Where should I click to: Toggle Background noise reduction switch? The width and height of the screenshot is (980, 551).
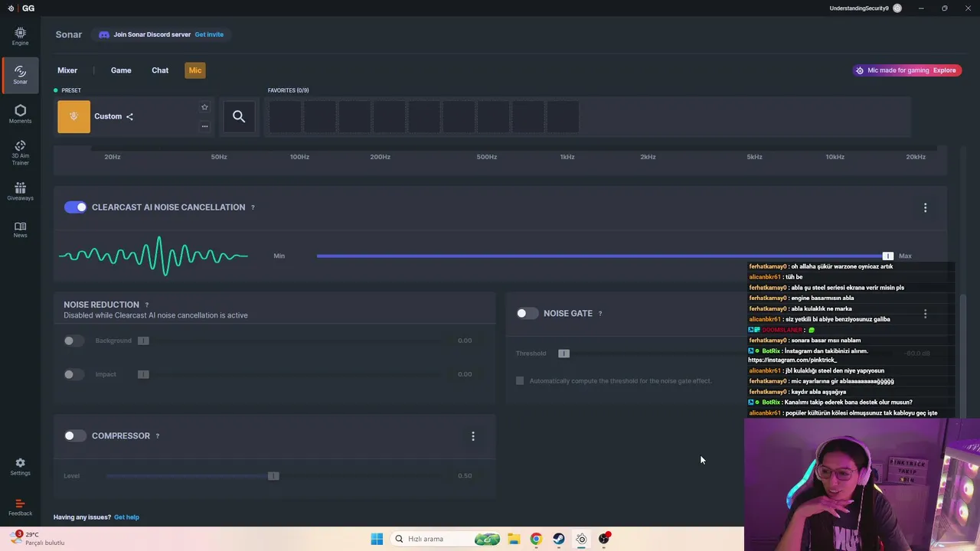tap(73, 341)
